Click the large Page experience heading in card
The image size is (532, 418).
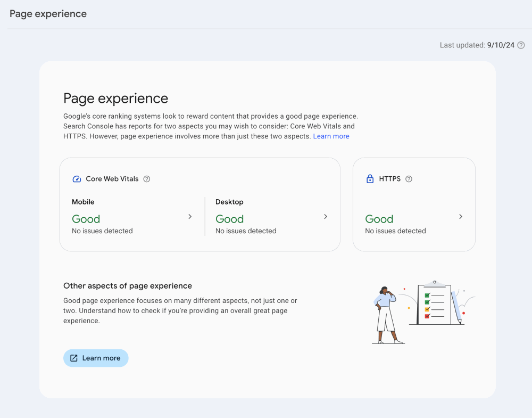pos(115,99)
